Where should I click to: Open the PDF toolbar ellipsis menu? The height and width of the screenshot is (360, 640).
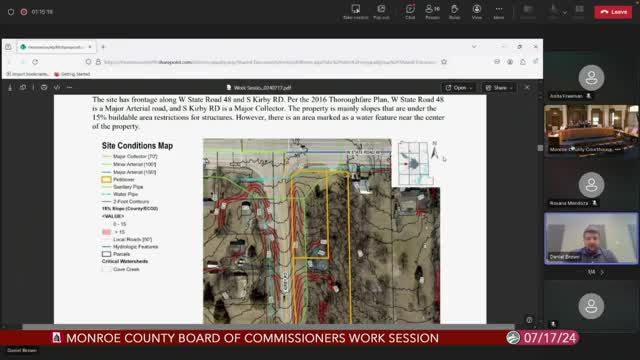tap(69, 88)
